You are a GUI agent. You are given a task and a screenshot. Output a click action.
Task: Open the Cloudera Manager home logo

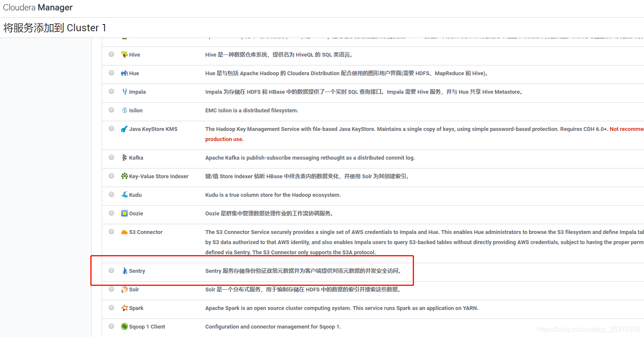pos(38,8)
